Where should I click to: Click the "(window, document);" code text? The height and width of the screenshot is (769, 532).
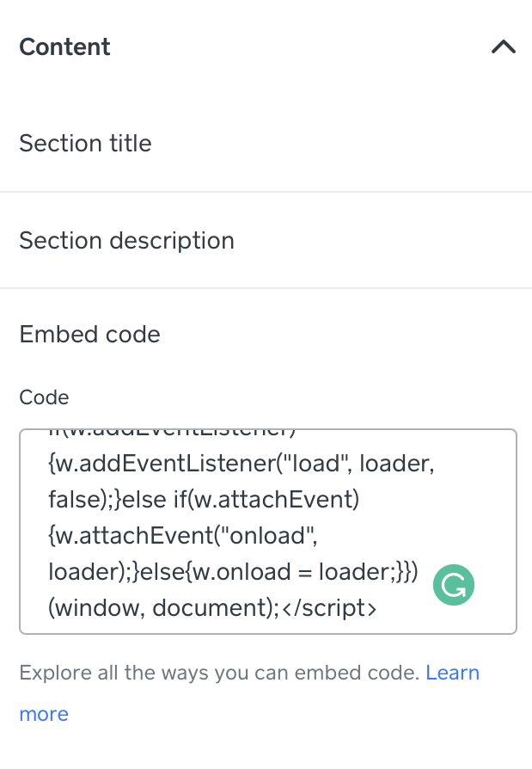pos(163,609)
